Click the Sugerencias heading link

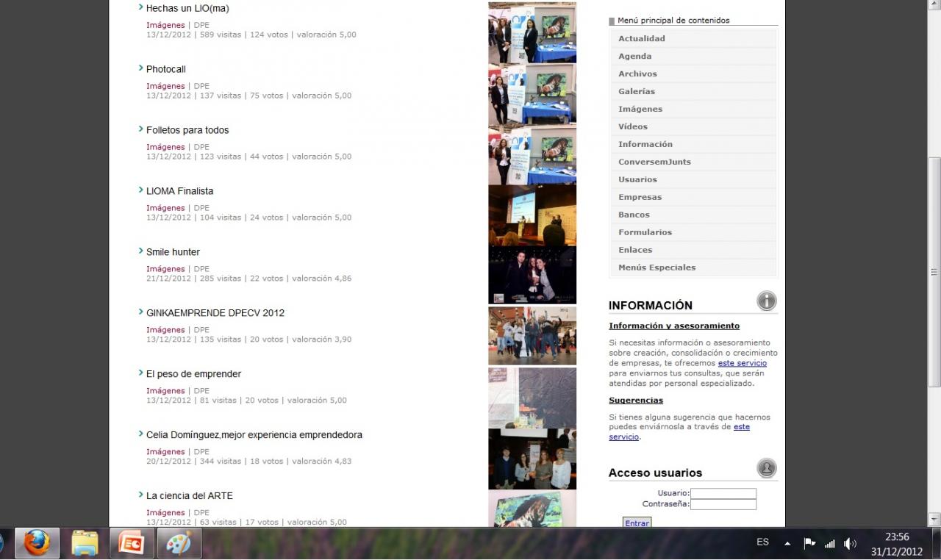click(636, 401)
